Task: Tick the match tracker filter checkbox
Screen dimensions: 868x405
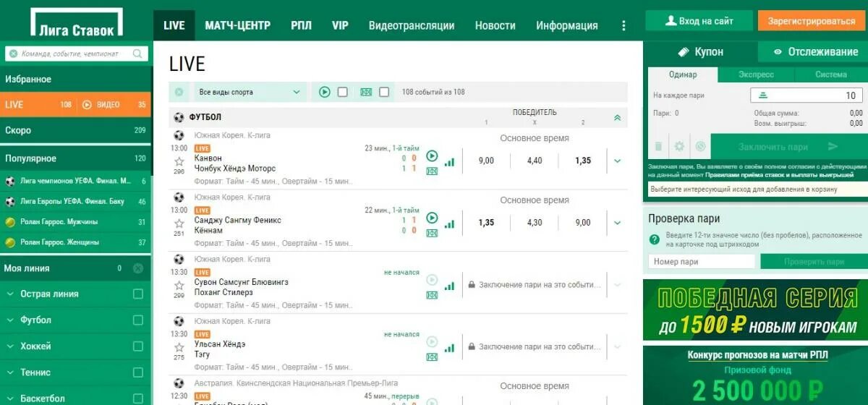Action: [x=384, y=92]
